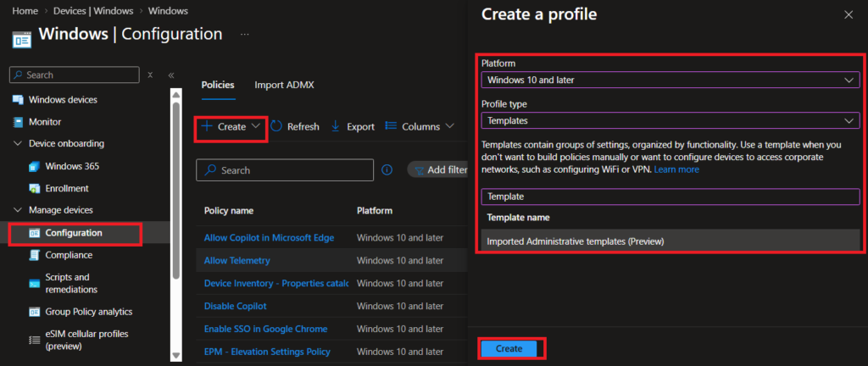Image resolution: width=868 pixels, height=366 pixels.
Task: Switch to the Policies tab
Action: [x=218, y=85]
